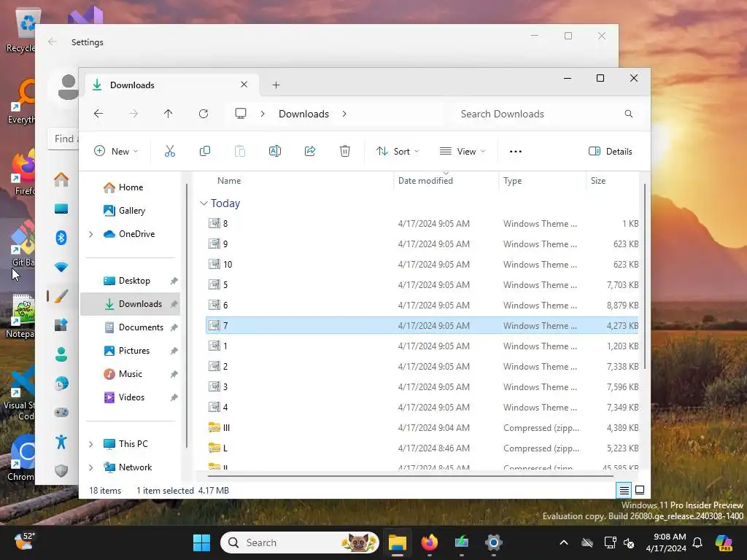Open Music in navigation pane

pyautogui.click(x=123, y=374)
